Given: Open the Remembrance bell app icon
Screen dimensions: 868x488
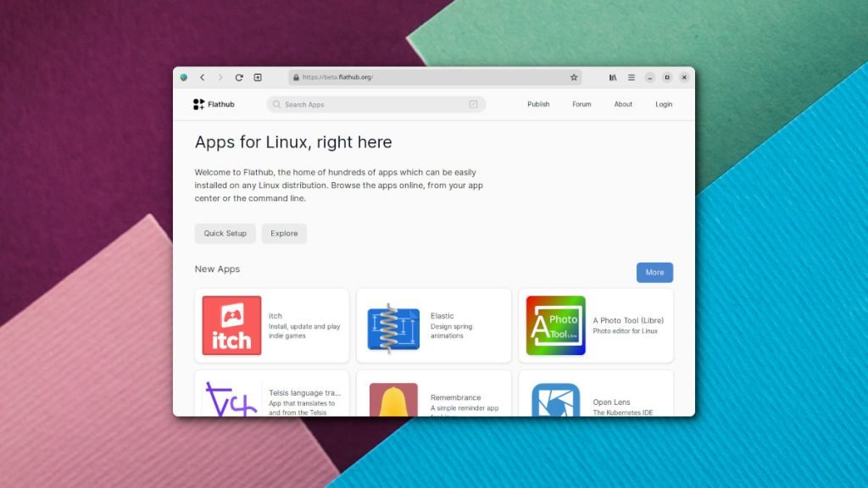Looking at the screenshot, I should tap(393, 400).
